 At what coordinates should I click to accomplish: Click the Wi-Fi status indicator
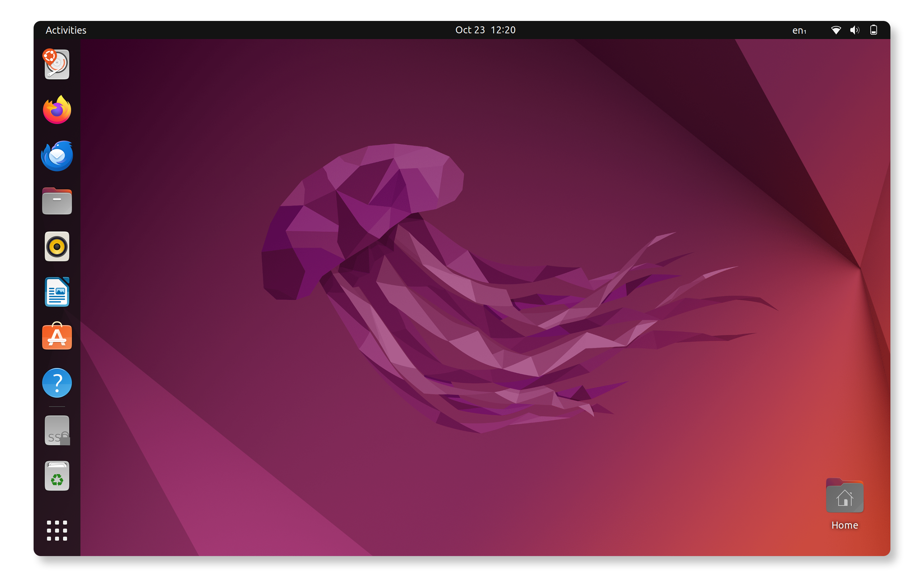click(836, 30)
